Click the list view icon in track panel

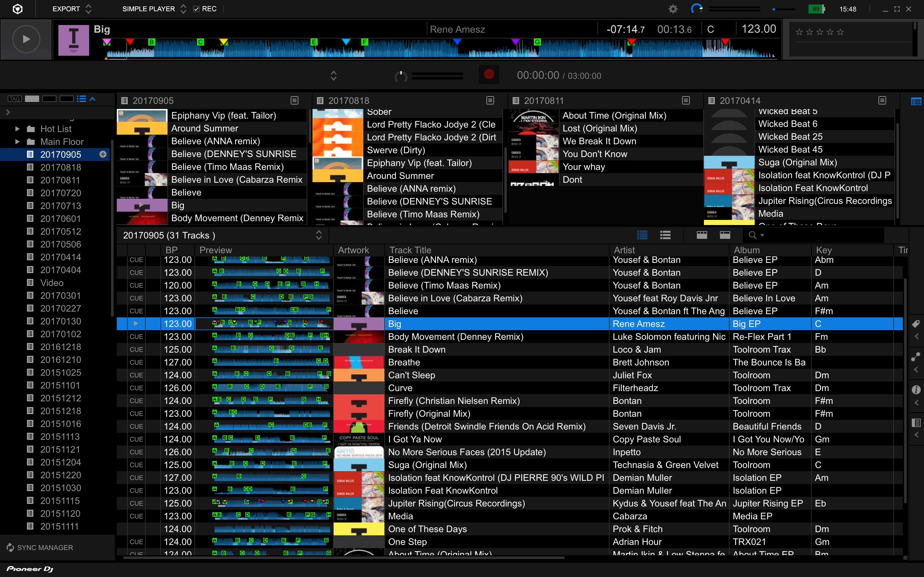(x=643, y=235)
